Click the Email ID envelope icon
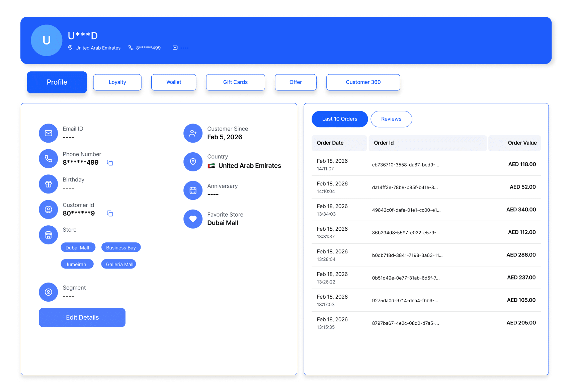Image resolution: width=572 pixels, height=392 pixels. (48, 133)
